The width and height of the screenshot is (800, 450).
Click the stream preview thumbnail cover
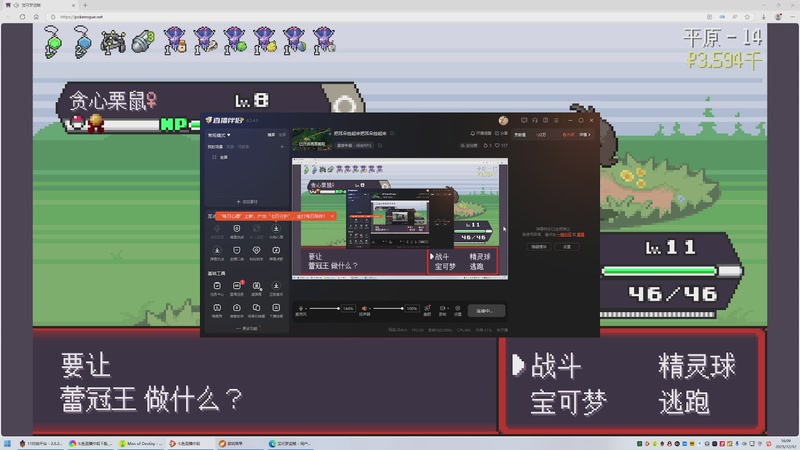click(x=312, y=139)
